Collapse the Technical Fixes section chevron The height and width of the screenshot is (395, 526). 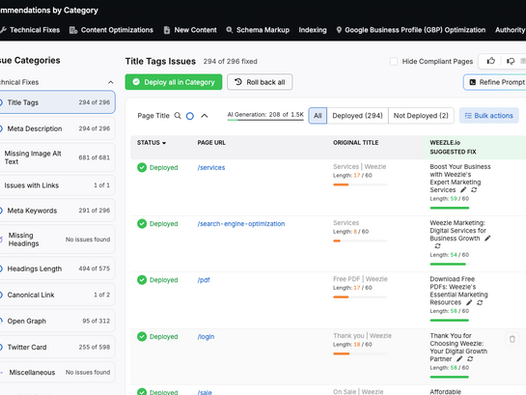pyautogui.click(x=110, y=82)
